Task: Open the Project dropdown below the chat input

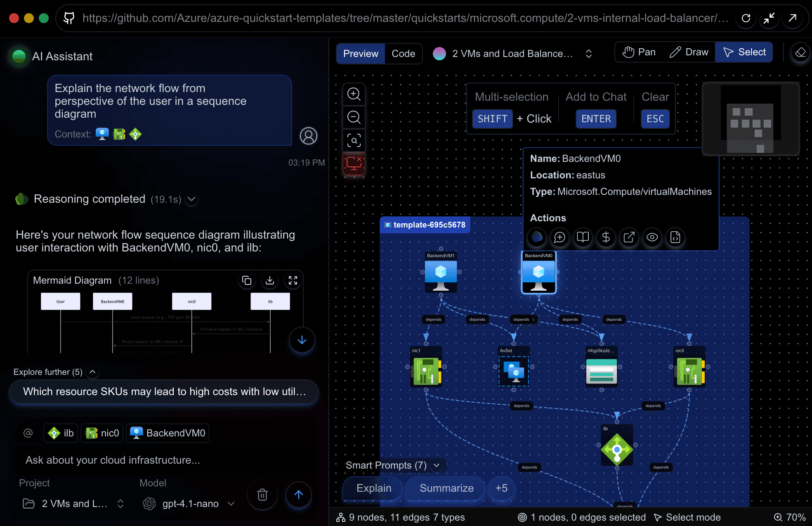Action: pos(73,504)
